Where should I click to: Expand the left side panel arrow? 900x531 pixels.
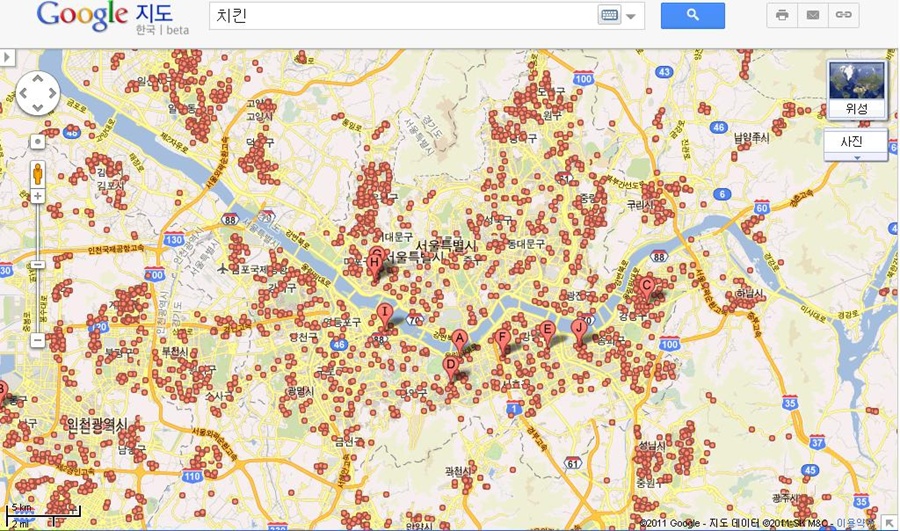click(7, 57)
